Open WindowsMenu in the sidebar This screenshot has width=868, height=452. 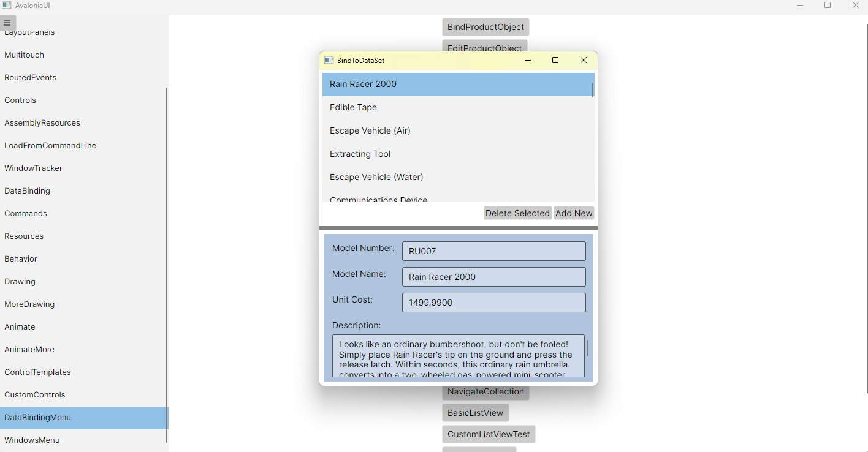(x=83, y=440)
